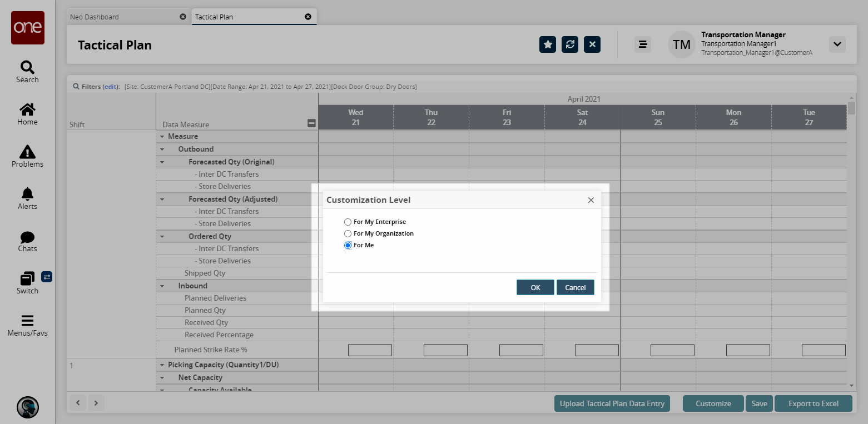This screenshot has height=424, width=868.
Task: Collapse the Outbound tree row
Action: 162,149
